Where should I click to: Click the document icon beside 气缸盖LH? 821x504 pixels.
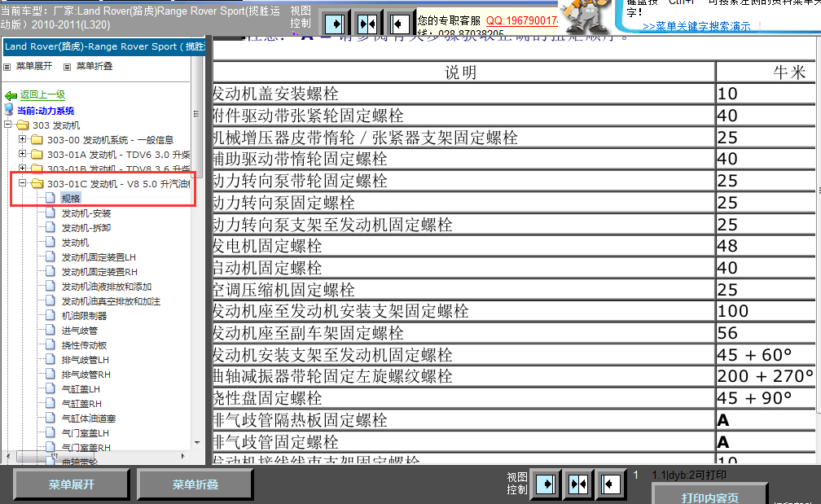pyautogui.click(x=50, y=388)
